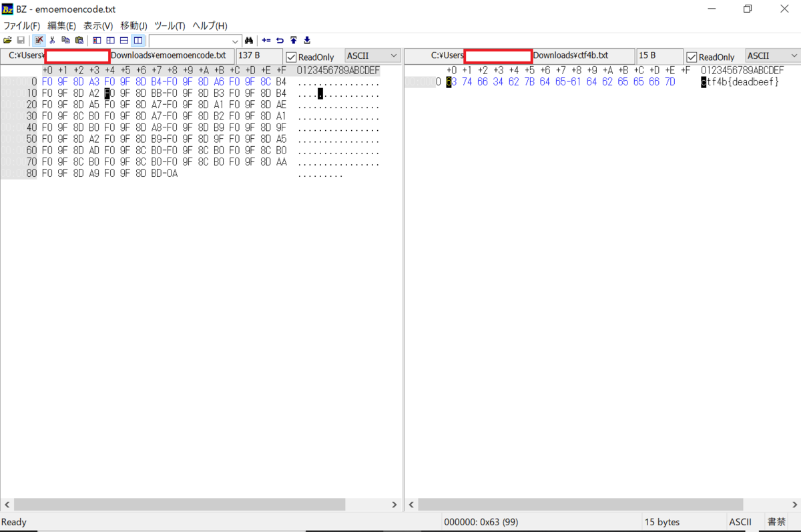
Task: Open the search text combo box dropdown
Action: (234, 41)
